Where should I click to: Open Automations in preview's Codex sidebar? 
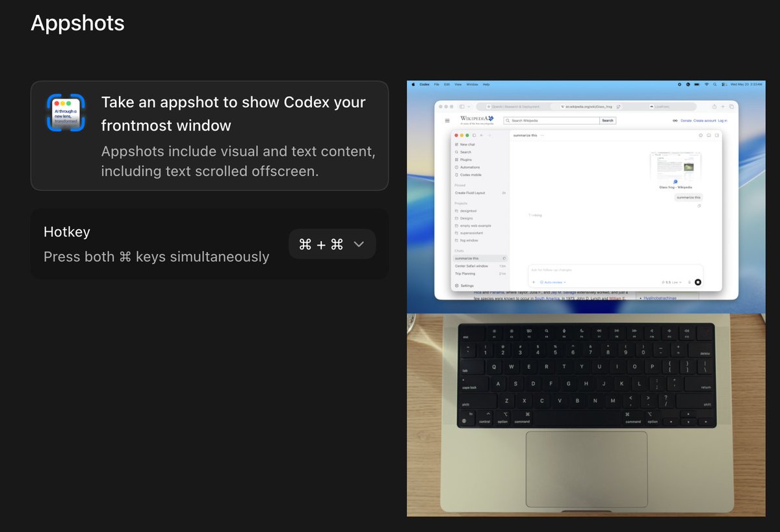pyautogui.click(x=467, y=168)
